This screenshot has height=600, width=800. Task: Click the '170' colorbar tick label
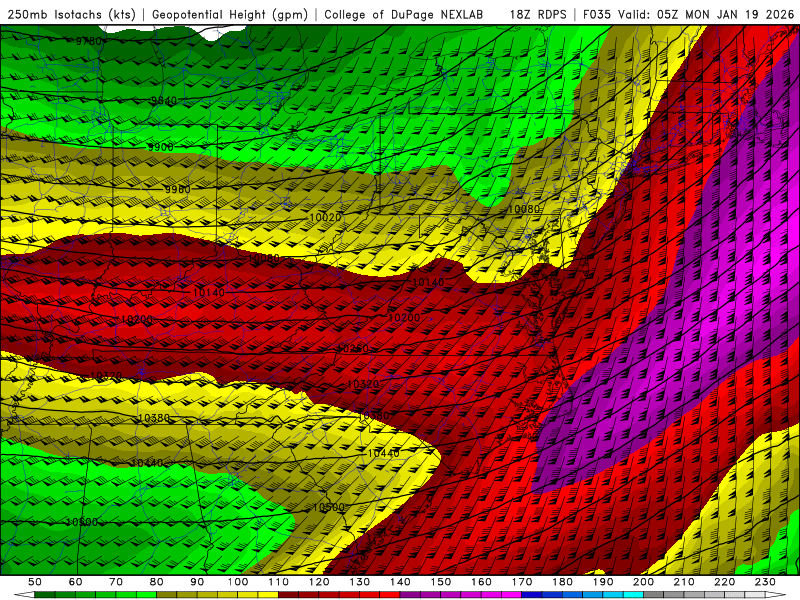[522, 582]
